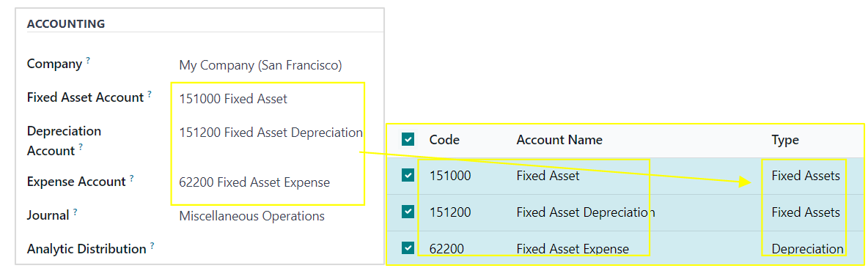Sort by the Account Name column header

tap(559, 140)
